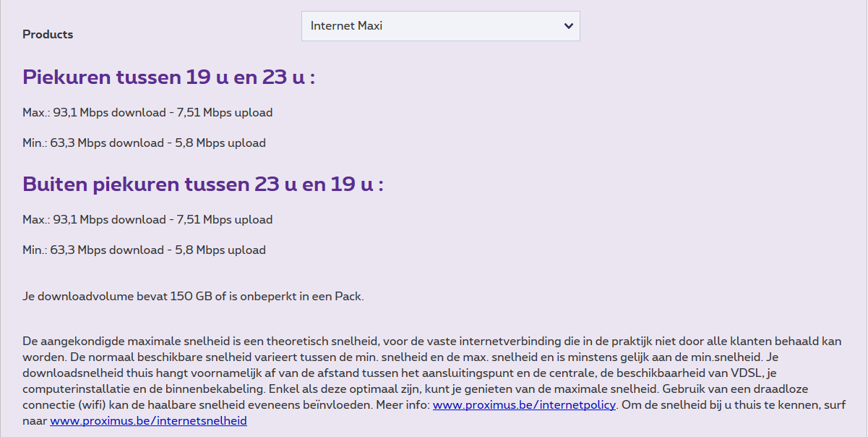Click the Max. speed line under Buiten piekuren
Viewport: 868px width, 437px height.
pos(147,220)
